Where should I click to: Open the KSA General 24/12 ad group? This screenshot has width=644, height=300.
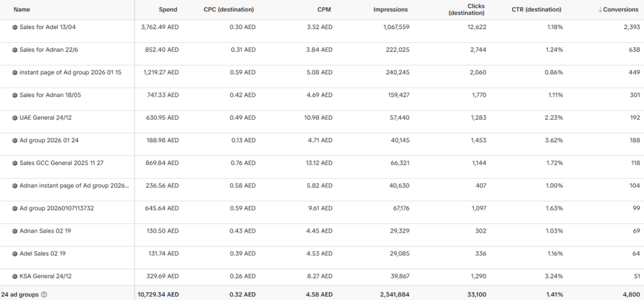[45, 276]
